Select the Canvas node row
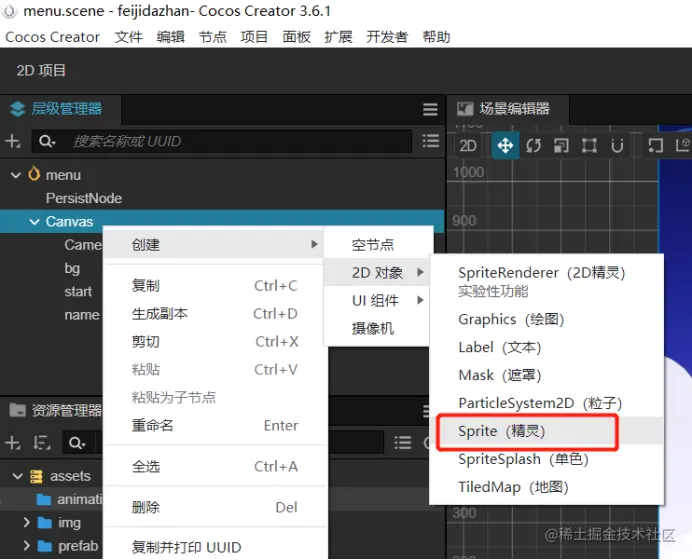 222,222
